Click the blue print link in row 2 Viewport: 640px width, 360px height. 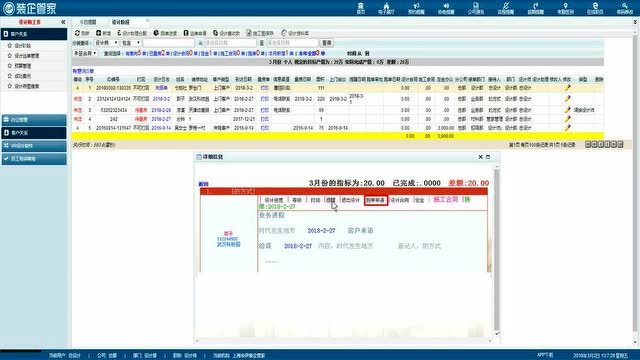click(x=264, y=99)
